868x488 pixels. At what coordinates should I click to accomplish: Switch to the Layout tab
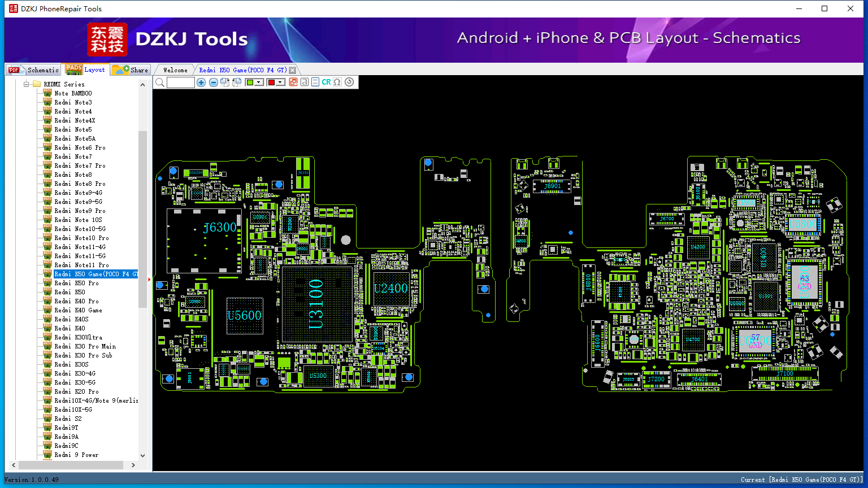85,69
